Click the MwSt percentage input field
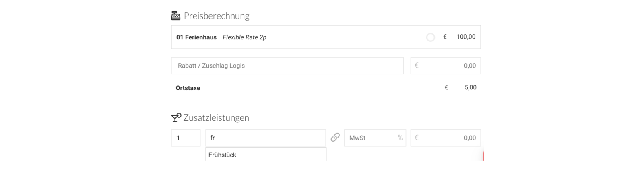 tap(375, 138)
